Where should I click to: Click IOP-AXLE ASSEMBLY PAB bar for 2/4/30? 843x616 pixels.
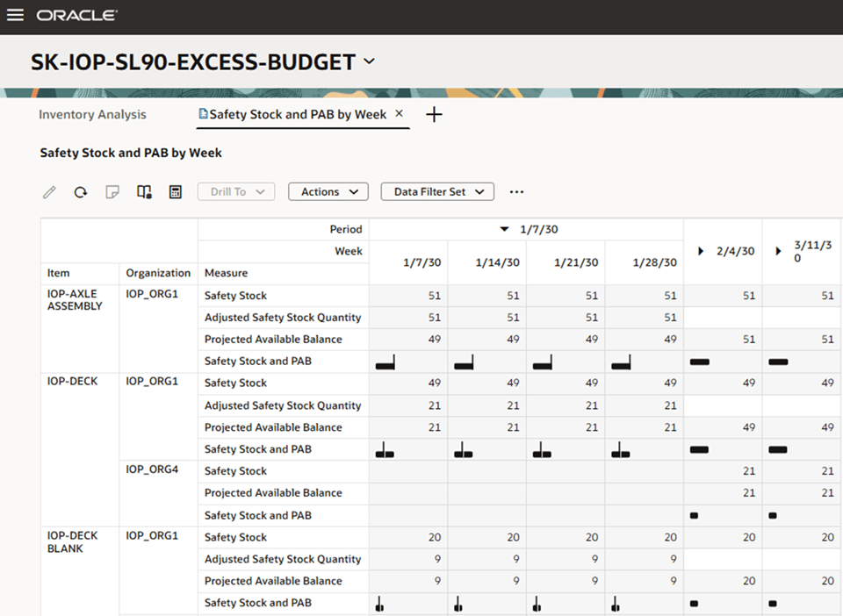pos(700,362)
